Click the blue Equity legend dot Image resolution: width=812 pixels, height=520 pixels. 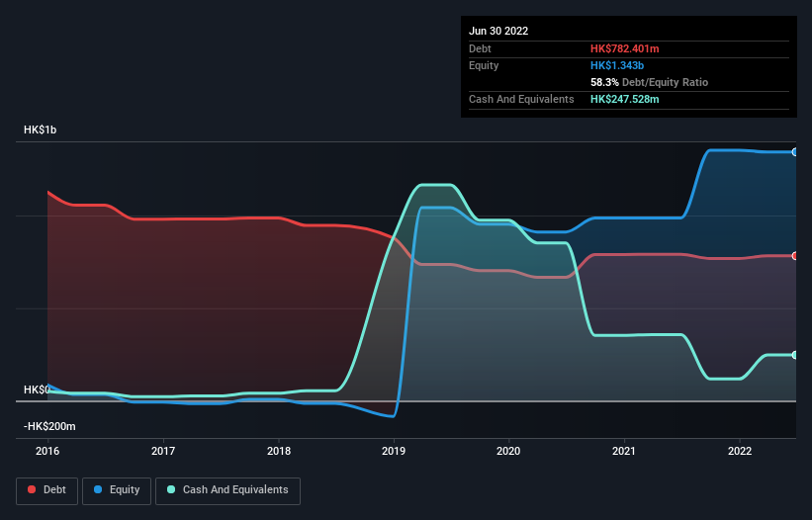[x=98, y=489]
